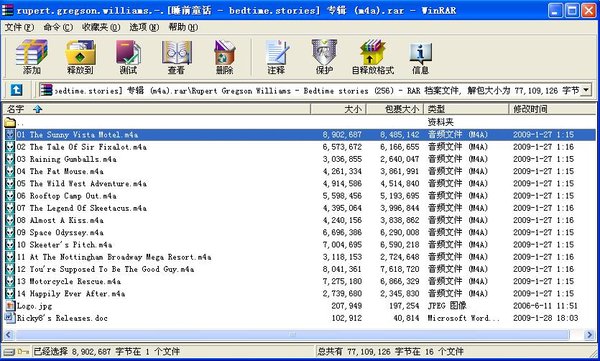Click the View (查看) toolbar icon
This screenshot has height=361, width=600.
[x=176, y=57]
